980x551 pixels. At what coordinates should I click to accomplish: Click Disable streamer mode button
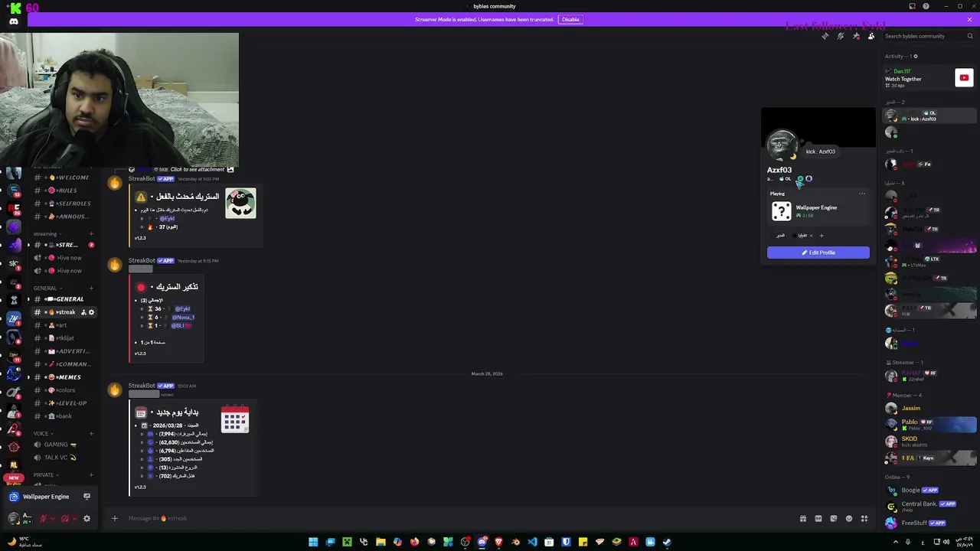pyautogui.click(x=570, y=19)
